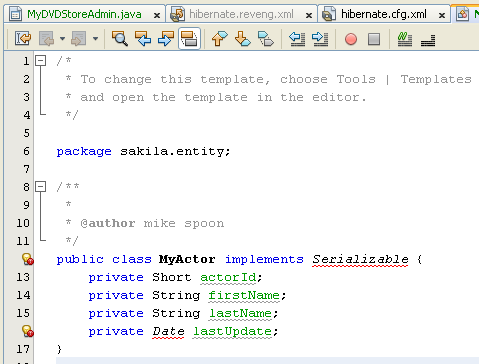Click the red Start Macro Recording button

(351, 39)
